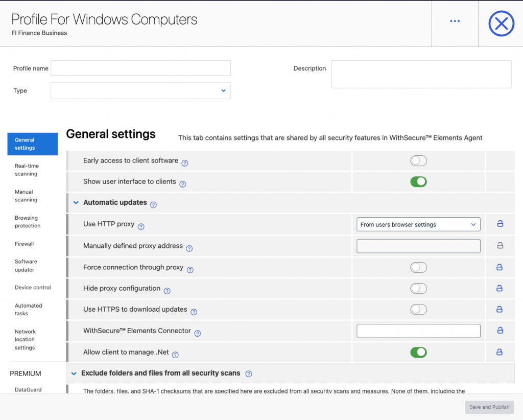Click the "FI Finance Business" subtitle text
Image resolution: width=523 pixels, height=420 pixels.
tap(39, 33)
